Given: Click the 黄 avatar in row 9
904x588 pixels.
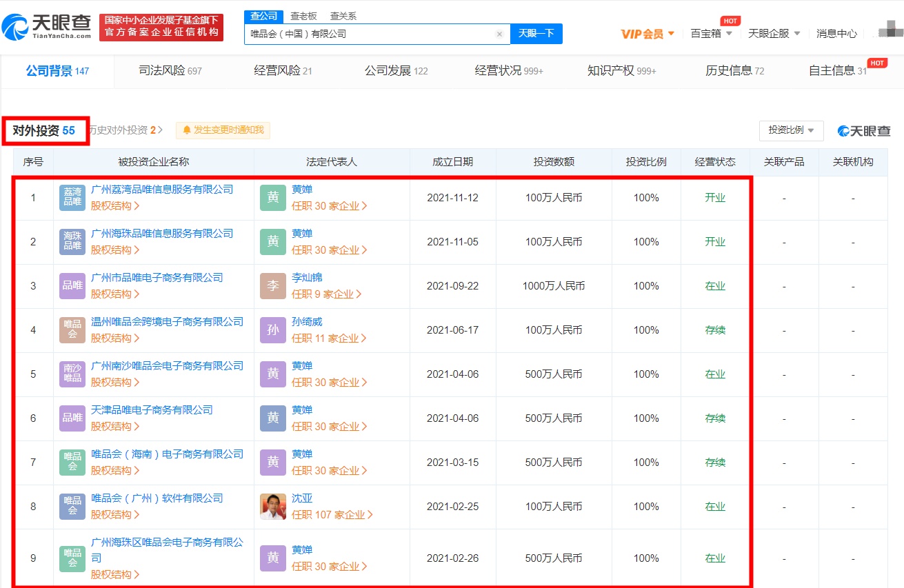Looking at the screenshot, I should (273, 558).
